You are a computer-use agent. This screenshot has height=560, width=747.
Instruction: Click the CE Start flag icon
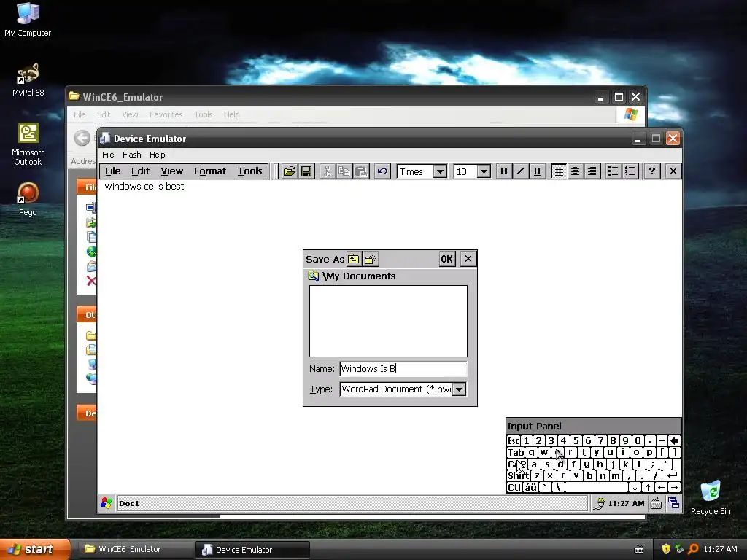[107, 503]
